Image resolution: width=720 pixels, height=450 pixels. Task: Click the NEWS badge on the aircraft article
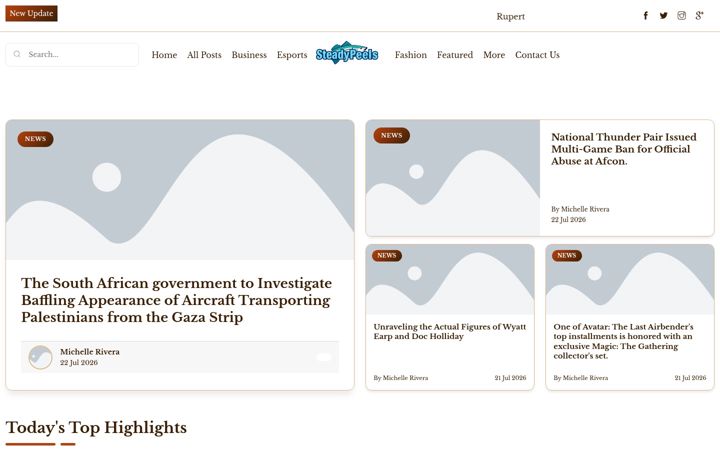click(x=35, y=139)
